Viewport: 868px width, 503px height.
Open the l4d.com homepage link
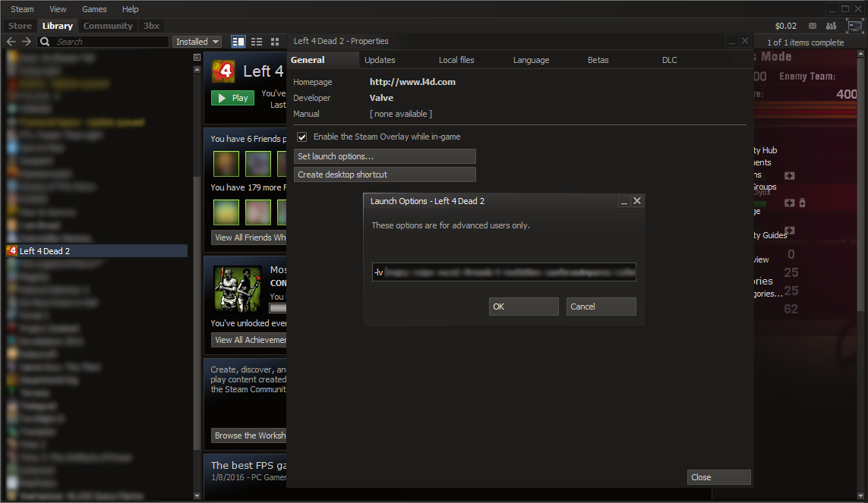point(412,82)
